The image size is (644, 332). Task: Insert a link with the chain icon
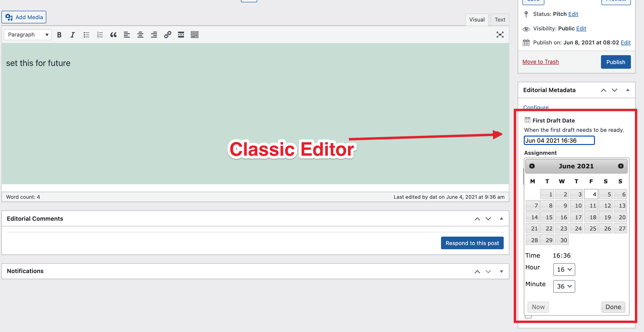coord(167,35)
